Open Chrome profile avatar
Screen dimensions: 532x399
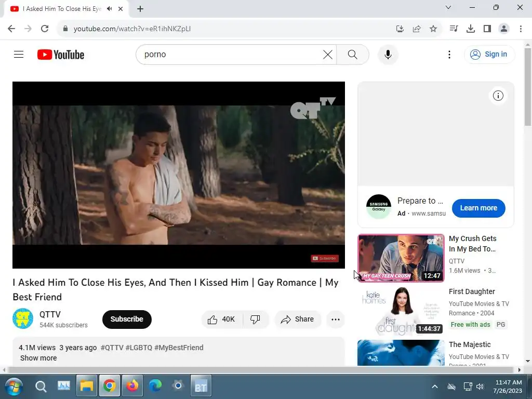[504, 29]
